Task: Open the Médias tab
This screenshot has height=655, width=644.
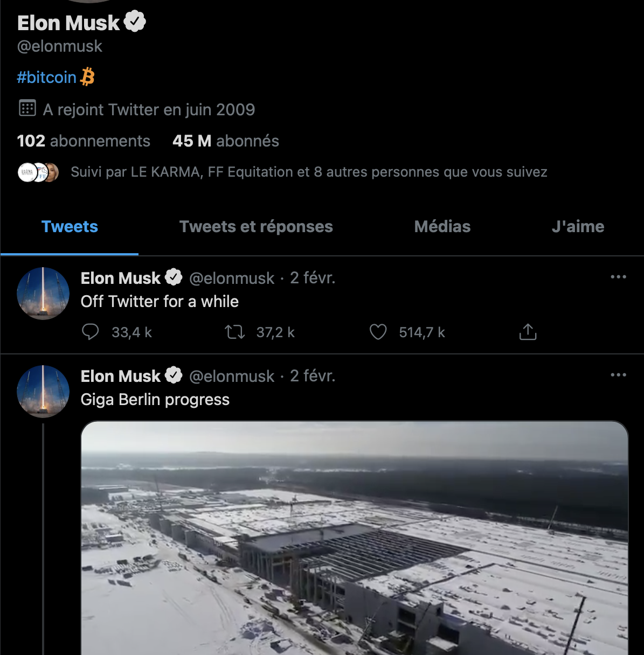Action: click(442, 227)
